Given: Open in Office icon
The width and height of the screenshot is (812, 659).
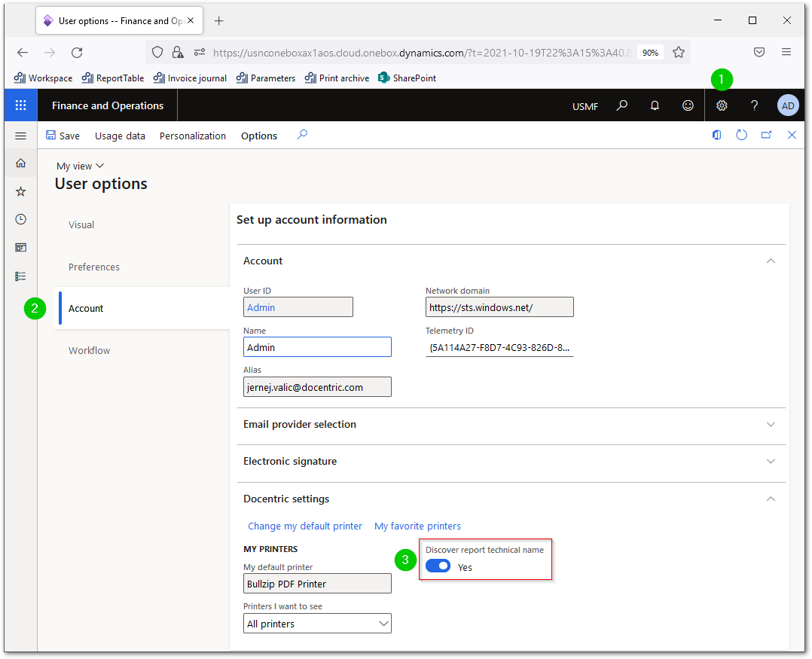Looking at the screenshot, I should pyautogui.click(x=717, y=135).
